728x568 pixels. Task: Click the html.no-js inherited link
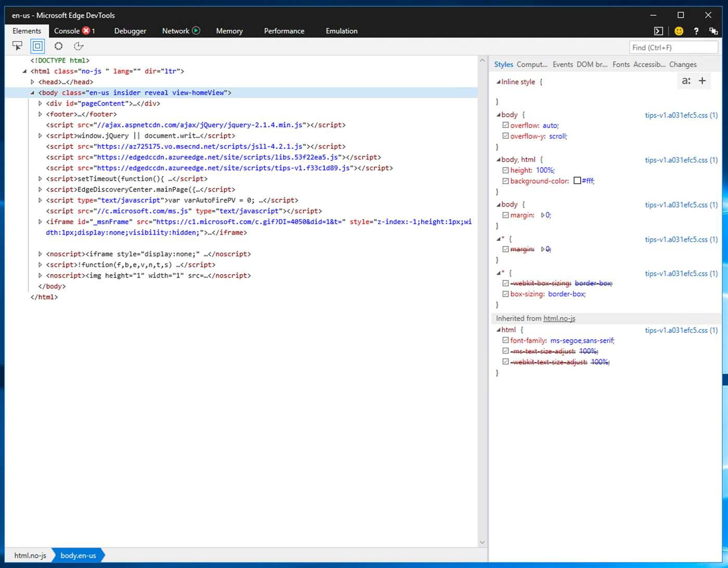click(x=559, y=318)
